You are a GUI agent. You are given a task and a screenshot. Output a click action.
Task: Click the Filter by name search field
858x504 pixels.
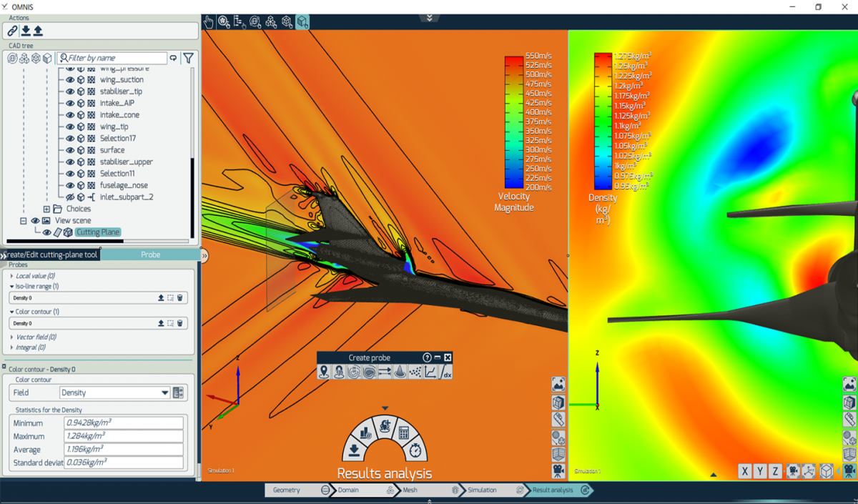tap(114, 58)
